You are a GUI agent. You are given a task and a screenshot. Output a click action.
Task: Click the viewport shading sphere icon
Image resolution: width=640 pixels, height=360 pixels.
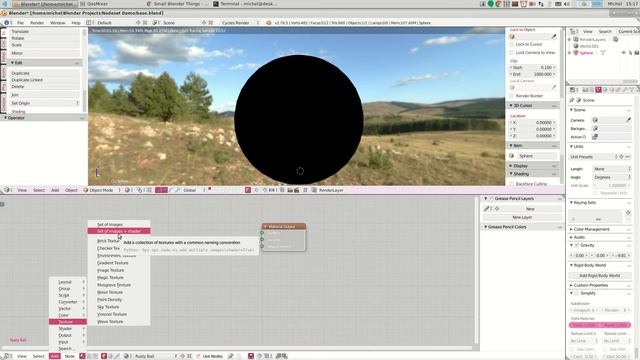[x=127, y=190]
